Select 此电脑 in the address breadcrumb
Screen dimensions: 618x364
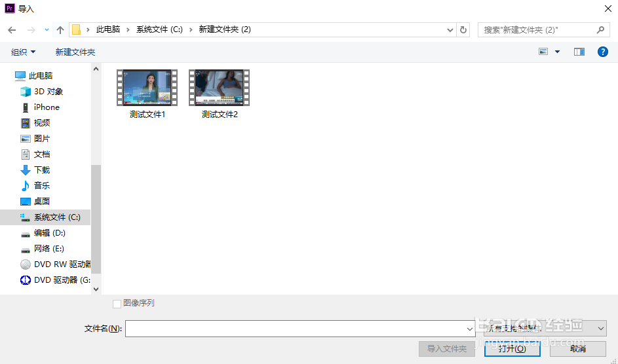(x=108, y=29)
